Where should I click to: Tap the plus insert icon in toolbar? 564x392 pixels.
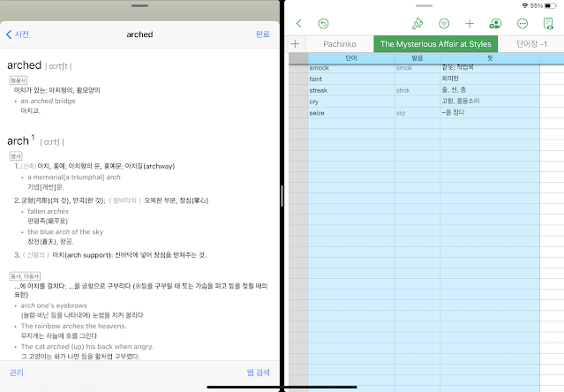[470, 24]
